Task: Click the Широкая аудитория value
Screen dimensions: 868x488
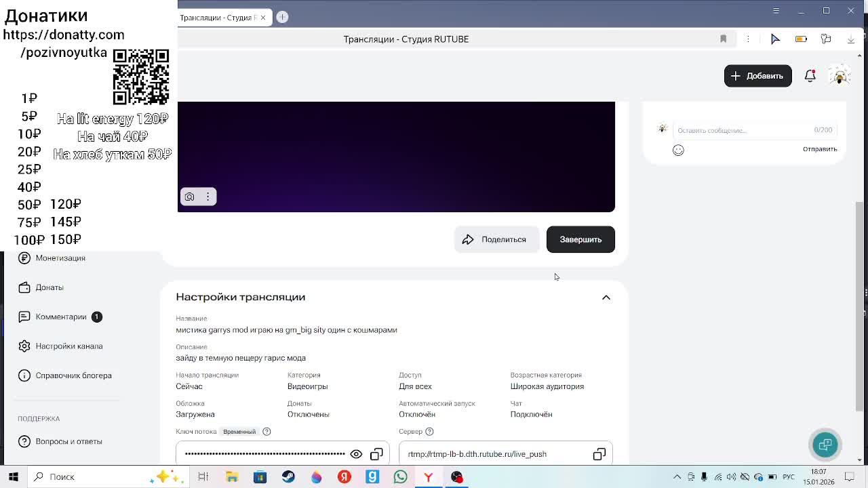Action: (547, 386)
